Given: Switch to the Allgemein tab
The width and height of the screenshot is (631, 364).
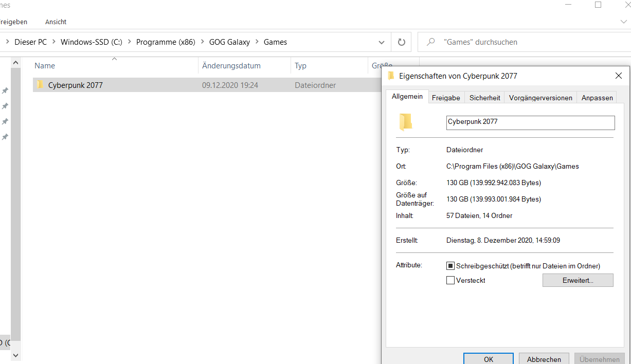Looking at the screenshot, I should click(407, 97).
